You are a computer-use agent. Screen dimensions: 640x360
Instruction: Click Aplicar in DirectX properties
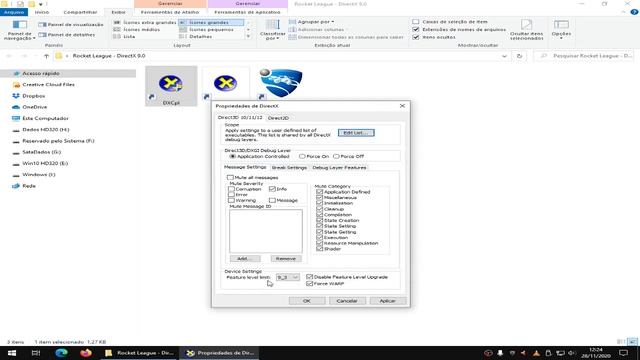[387, 301]
